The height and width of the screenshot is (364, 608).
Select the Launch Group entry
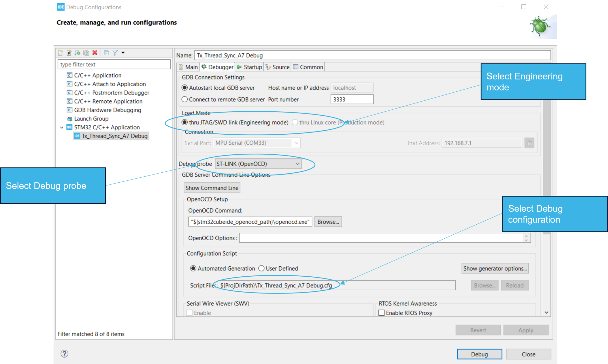(x=88, y=118)
